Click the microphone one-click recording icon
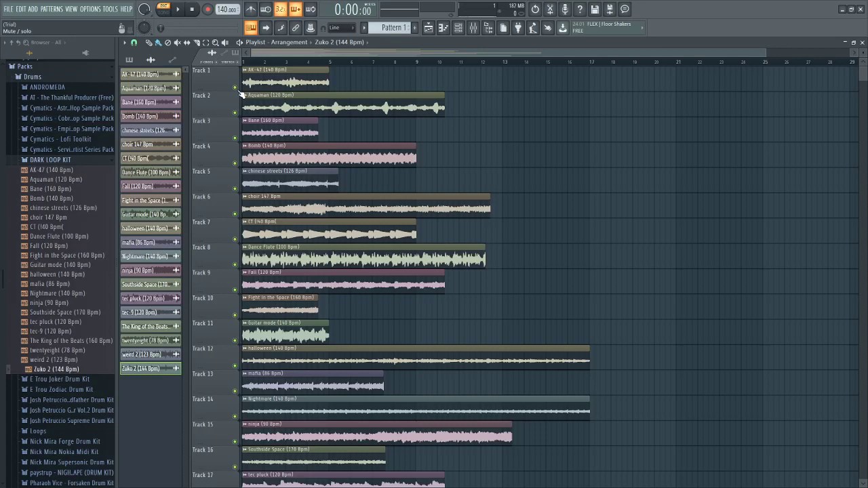This screenshot has height=488, width=868. tap(565, 9)
